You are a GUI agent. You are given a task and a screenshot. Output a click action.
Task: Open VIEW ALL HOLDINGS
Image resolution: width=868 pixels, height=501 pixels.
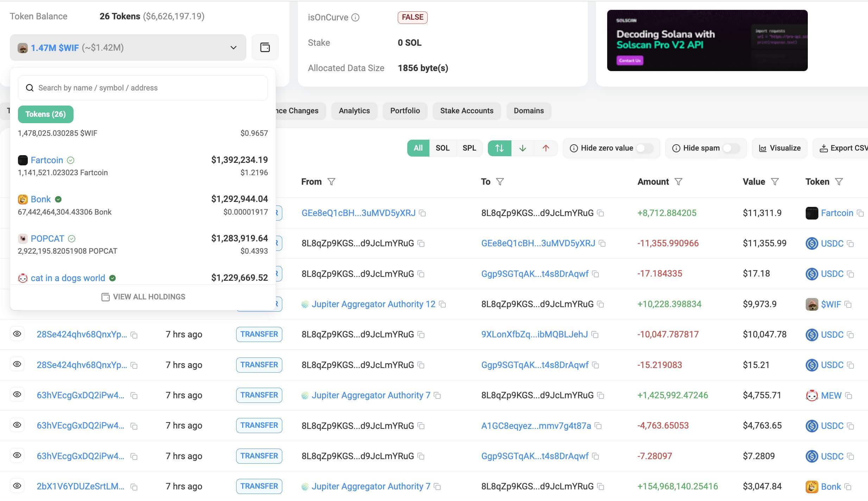pyautogui.click(x=143, y=296)
